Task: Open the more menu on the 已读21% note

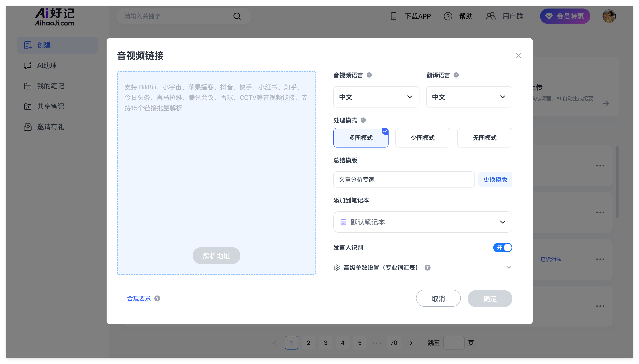Action: [600, 259]
